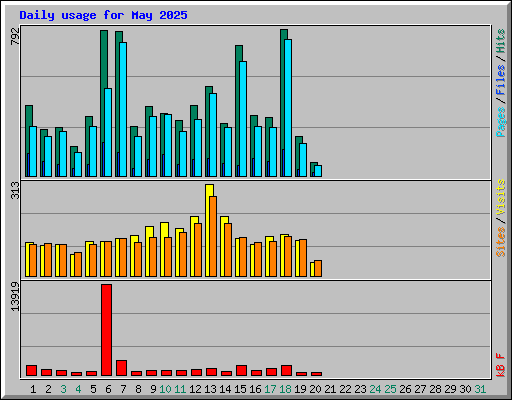The height and width of the screenshot is (400, 512).
Task: Click the green Hits legend label
Action: pyautogui.click(x=501, y=41)
